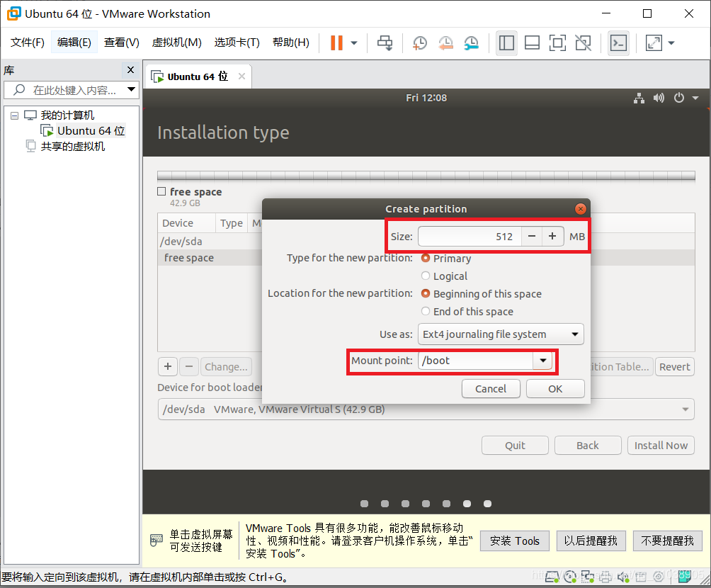Open the power options dropdown arrow beside Pause
The width and height of the screenshot is (711, 588).
[x=354, y=43]
